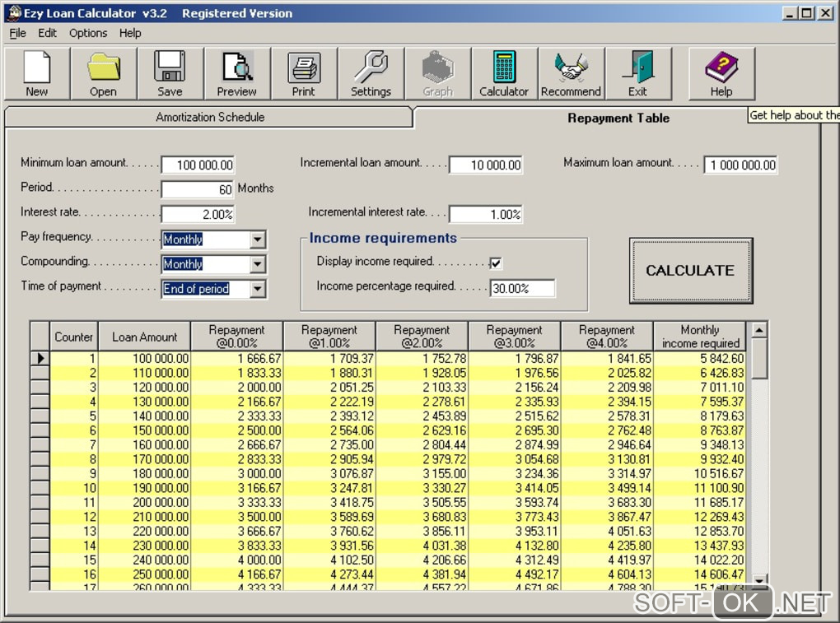Click the repayment table scrollbar thumb

758,358
